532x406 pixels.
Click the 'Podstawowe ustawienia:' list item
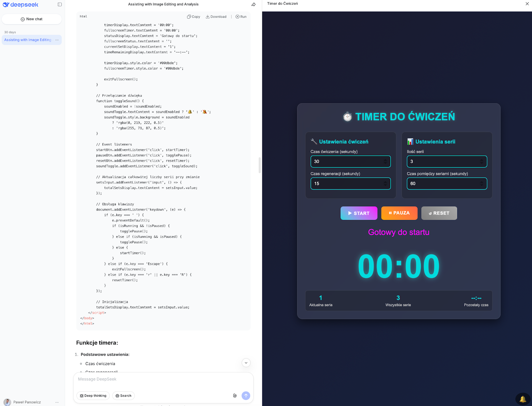tap(105, 354)
